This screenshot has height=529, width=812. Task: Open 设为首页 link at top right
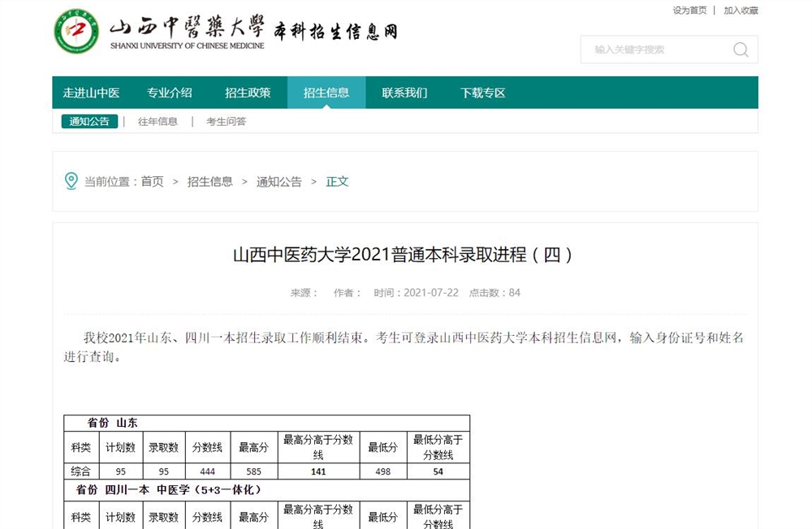coord(689,11)
